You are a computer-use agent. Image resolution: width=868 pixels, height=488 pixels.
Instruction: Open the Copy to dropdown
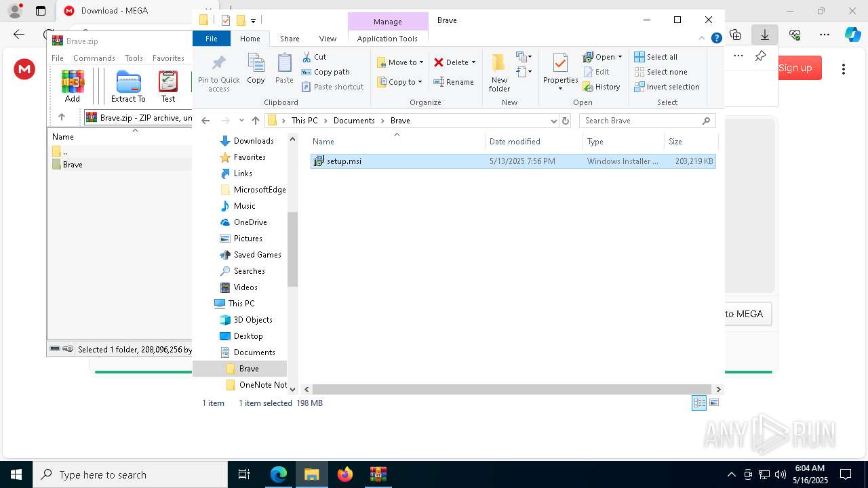[400, 82]
